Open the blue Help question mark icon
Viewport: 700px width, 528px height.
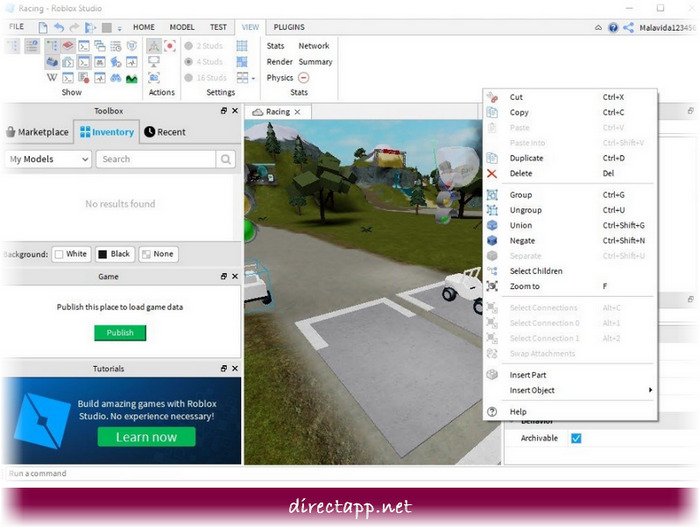tap(613, 28)
